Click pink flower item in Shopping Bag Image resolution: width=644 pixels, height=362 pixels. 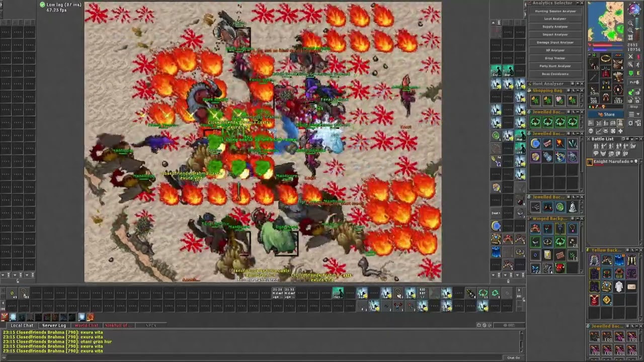(560, 100)
